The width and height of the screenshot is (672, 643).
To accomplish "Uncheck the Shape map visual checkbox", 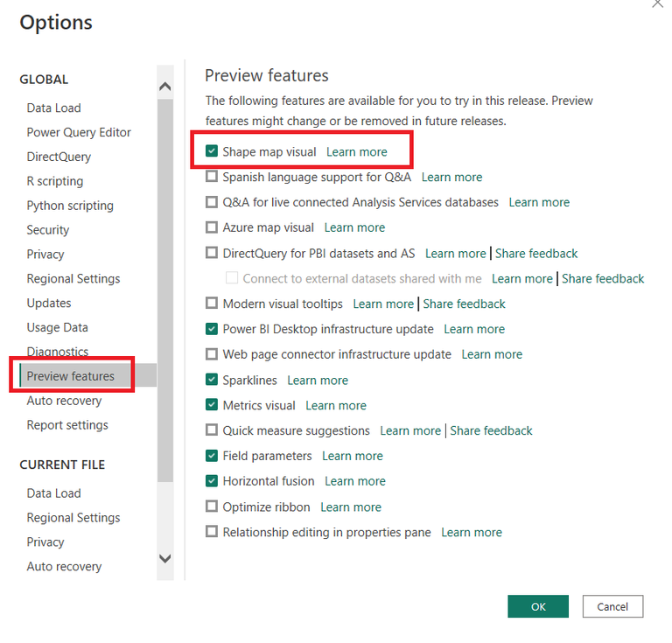I will click(212, 151).
